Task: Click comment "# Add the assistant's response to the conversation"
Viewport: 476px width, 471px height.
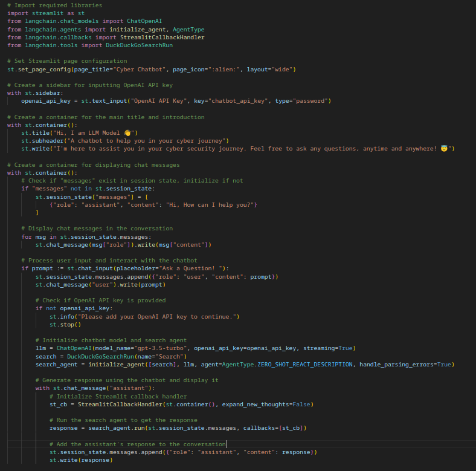Action: [x=138, y=444]
